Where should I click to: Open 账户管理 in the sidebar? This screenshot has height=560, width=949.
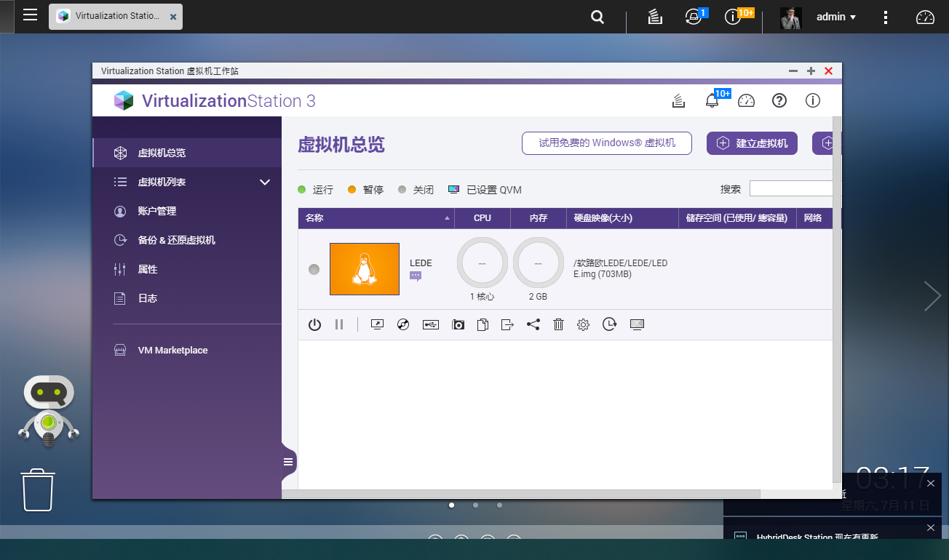coord(157,211)
